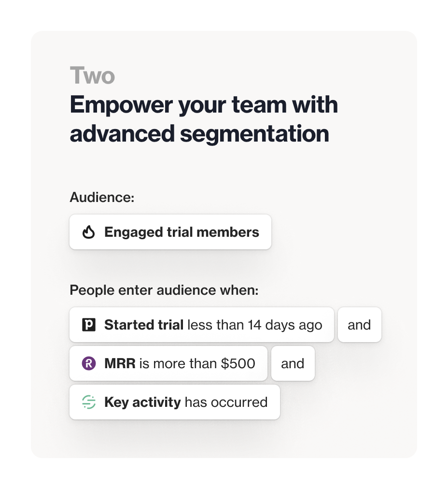Click the '14 days ago' value
Image resolution: width=448 pixels, height=489 pixels.
[285, 325]
